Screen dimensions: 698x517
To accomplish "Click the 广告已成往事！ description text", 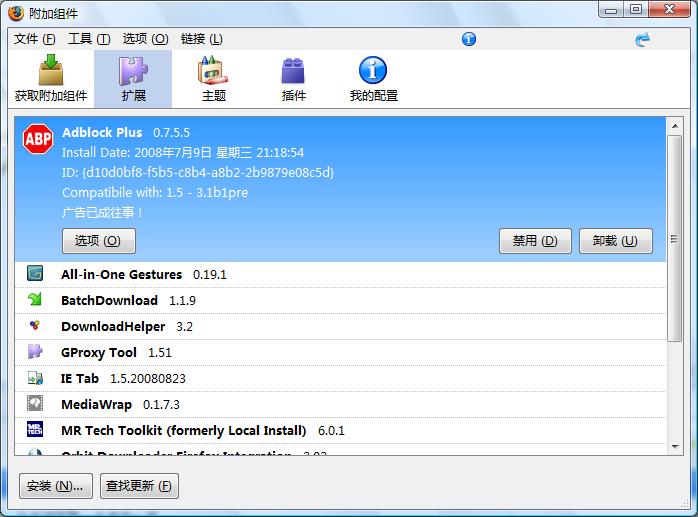I will tap(102, 212).
